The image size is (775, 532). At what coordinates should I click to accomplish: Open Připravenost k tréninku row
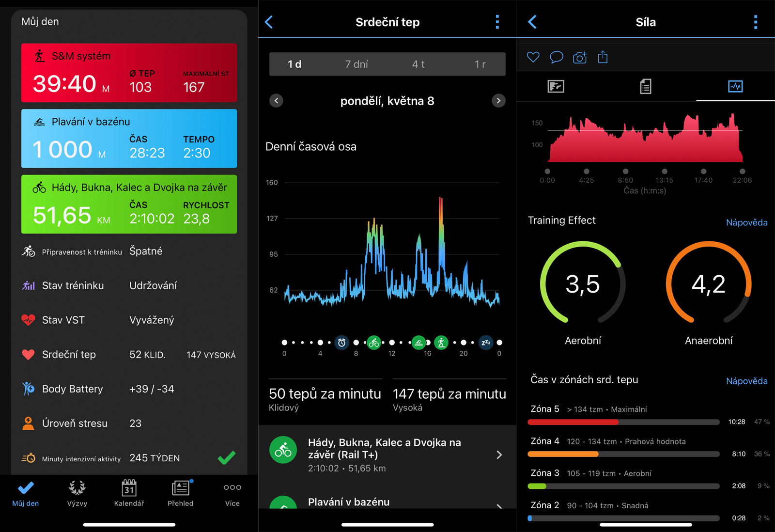coord(129,251)
